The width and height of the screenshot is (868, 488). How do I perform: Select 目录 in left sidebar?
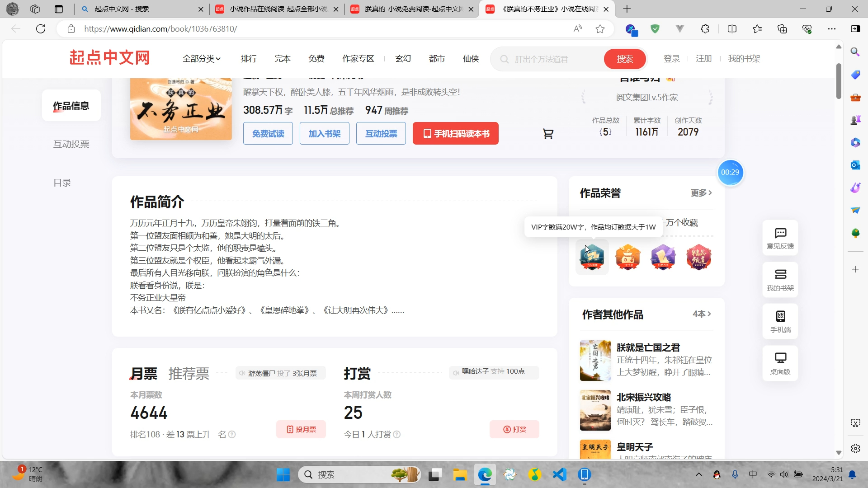62,183
